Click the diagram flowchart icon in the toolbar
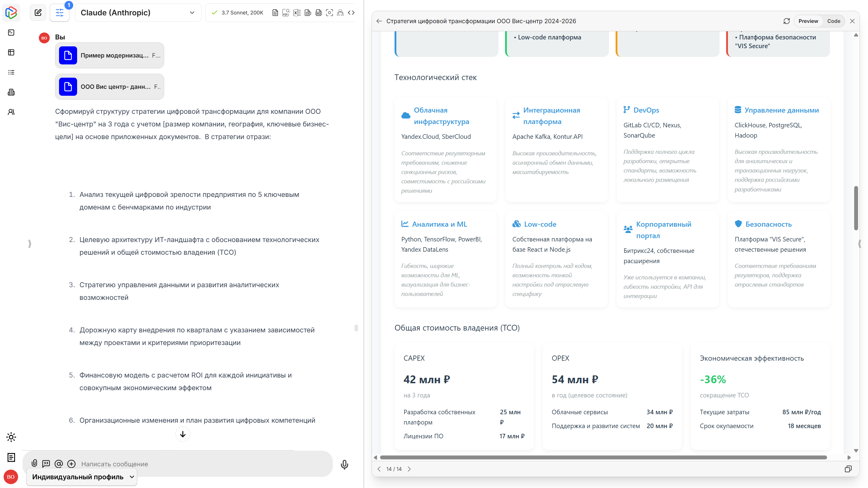 pyautogui.click(x=340, y=12)
